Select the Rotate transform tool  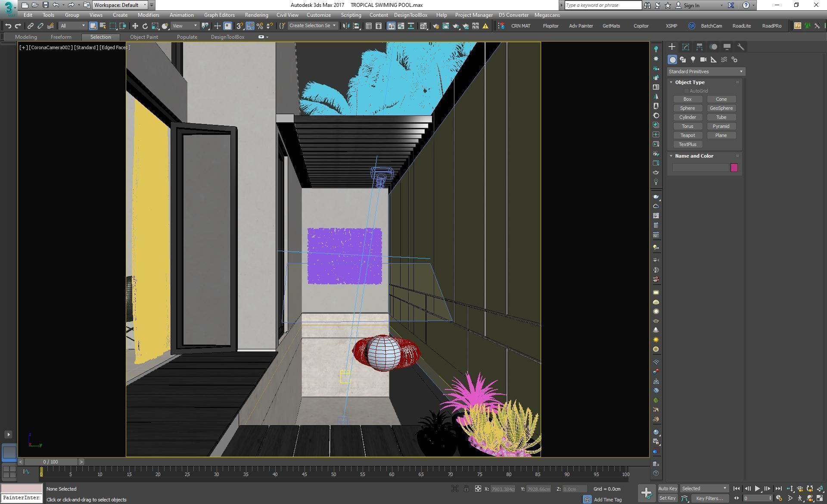pyautogui.click(x=145, y=26)
